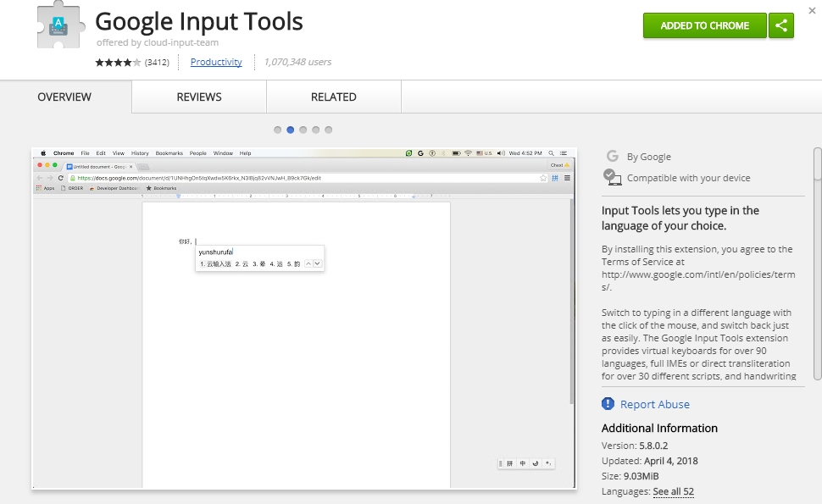Click the Report Abuse exclamation icon

coord(608,403)
